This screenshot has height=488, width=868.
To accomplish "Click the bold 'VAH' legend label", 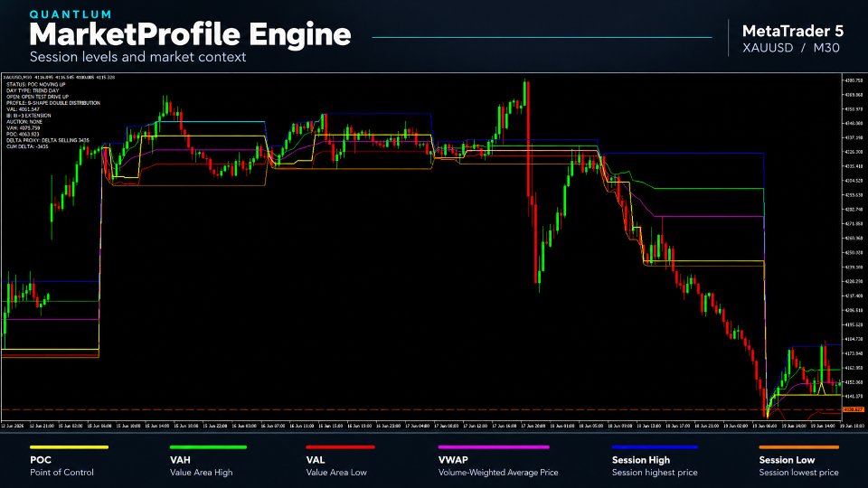I will pos(180,460).
